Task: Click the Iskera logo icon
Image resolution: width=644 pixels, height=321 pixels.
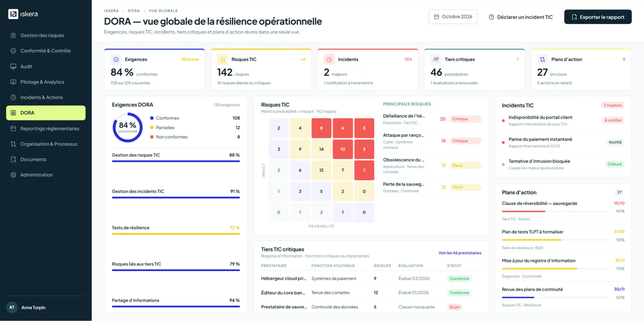Action: point(13,14)
